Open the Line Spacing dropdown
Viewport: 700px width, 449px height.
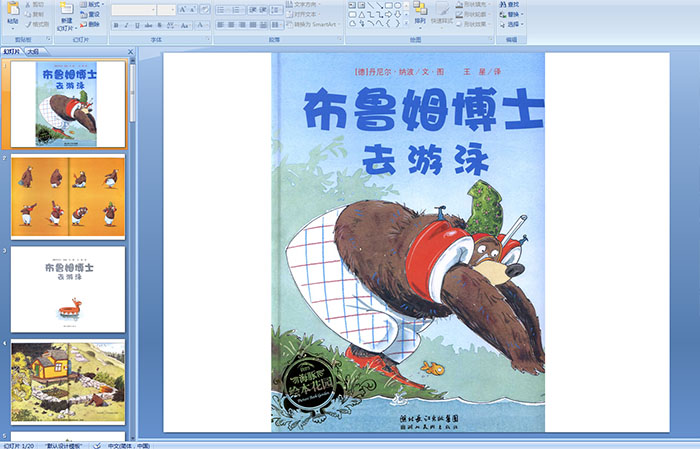point(276,9)
